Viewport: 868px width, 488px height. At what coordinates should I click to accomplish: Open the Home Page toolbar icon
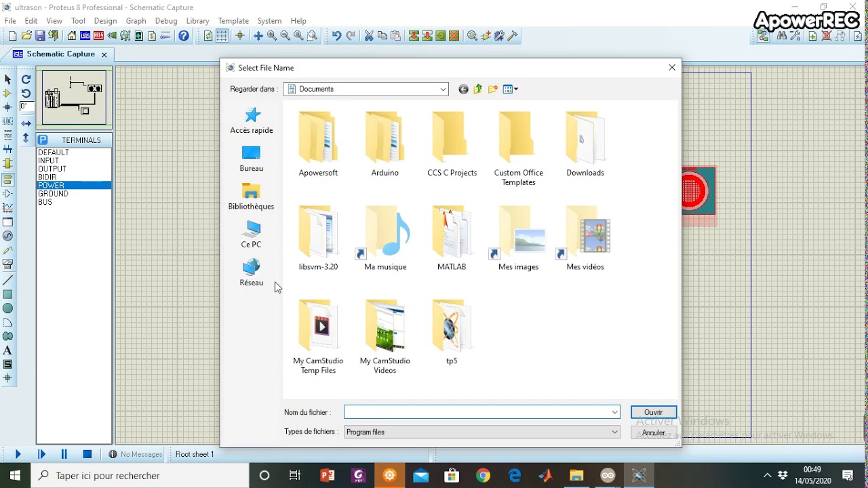point(72,36)
